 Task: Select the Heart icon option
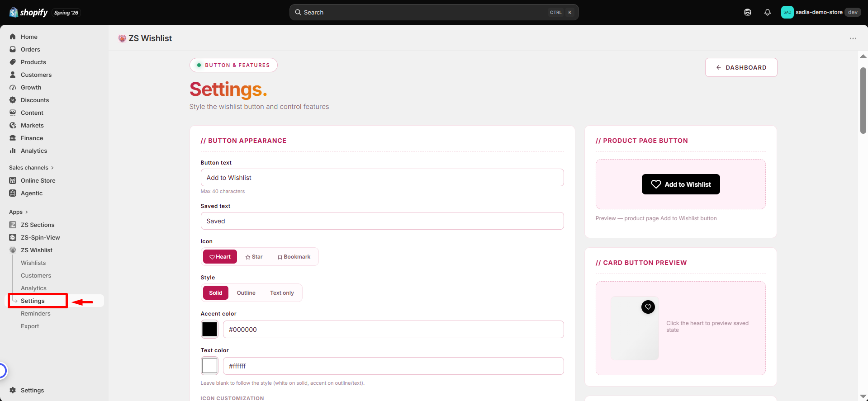pos(220,257)
